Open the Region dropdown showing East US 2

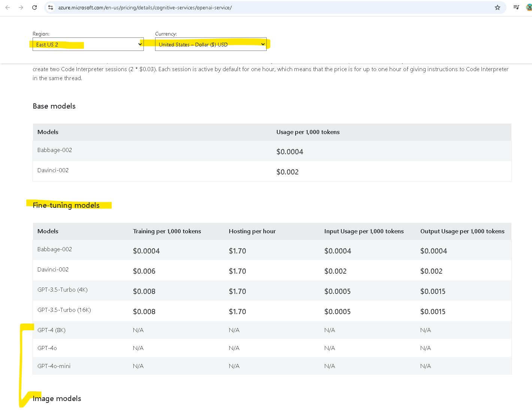(88, 44)
